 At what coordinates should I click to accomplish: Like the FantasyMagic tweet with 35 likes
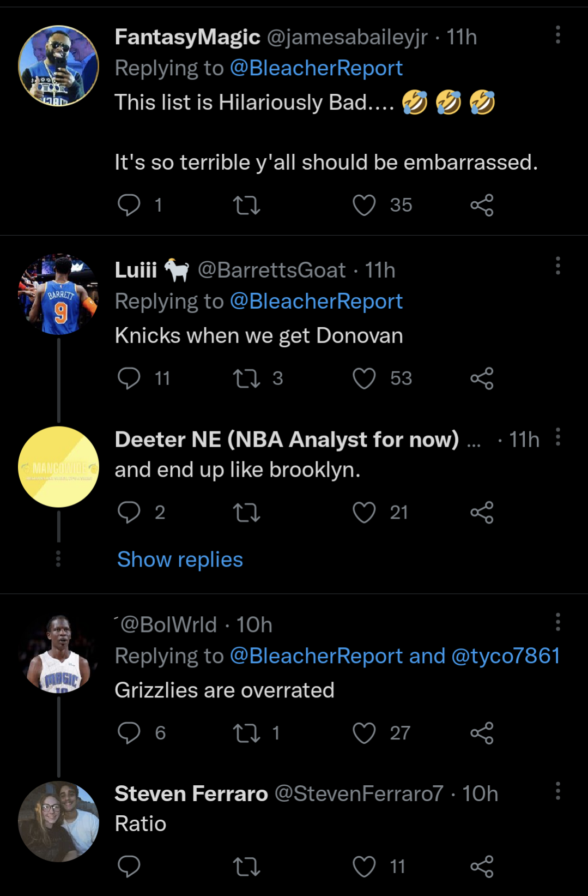tap(364, 205)
